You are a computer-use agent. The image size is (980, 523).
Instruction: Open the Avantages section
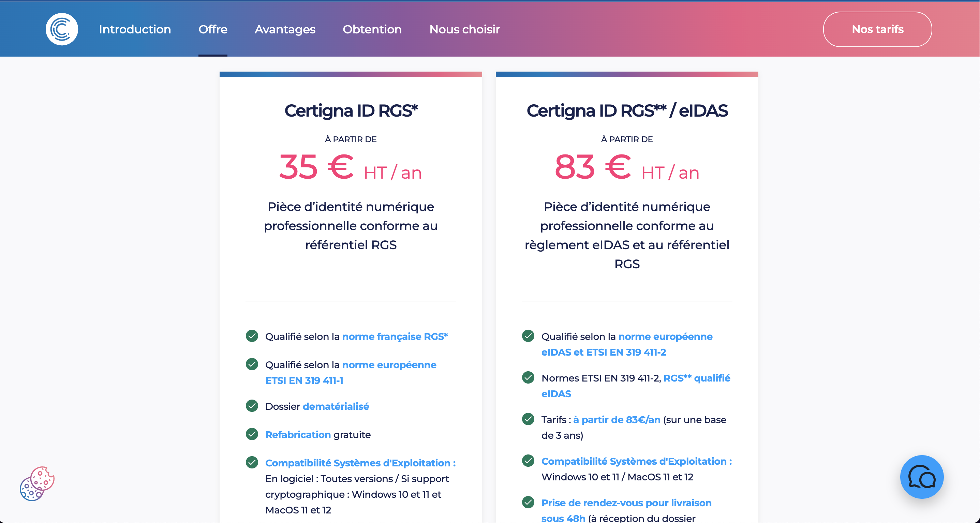click(285, 29)
